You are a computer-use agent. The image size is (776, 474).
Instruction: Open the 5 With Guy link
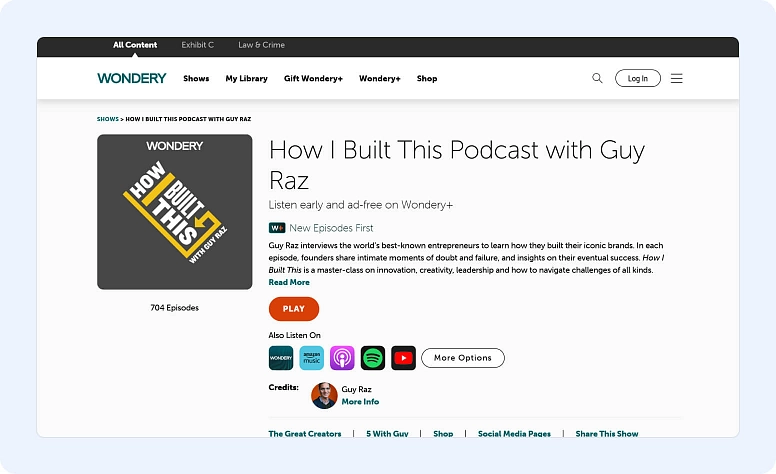pos(387,433)
